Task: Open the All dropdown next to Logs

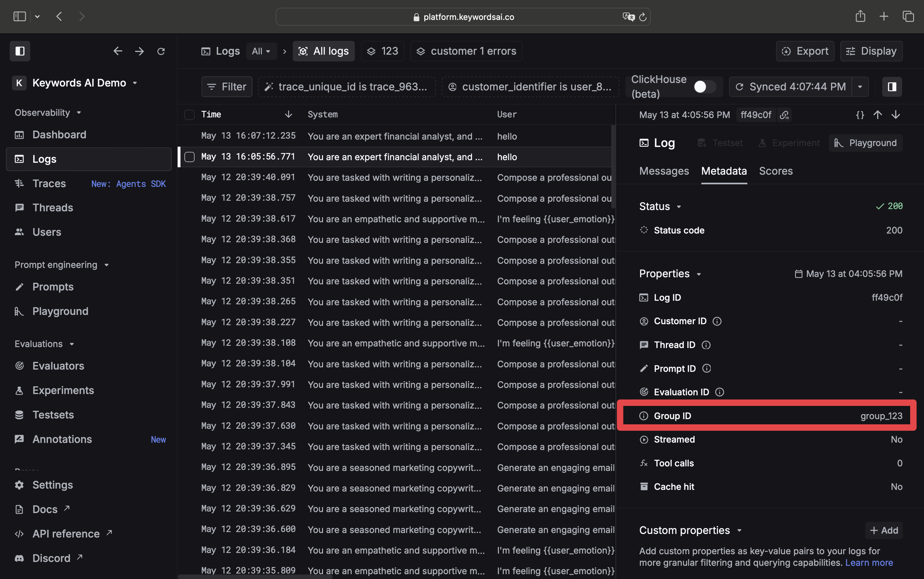Action: click(x=261, y=51)
